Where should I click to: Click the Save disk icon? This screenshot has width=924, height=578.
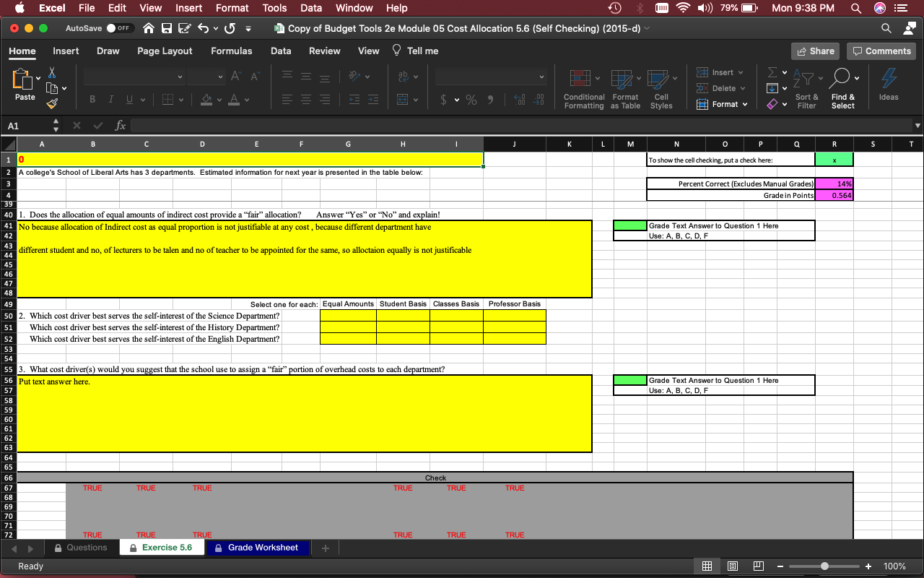[166, 28]
